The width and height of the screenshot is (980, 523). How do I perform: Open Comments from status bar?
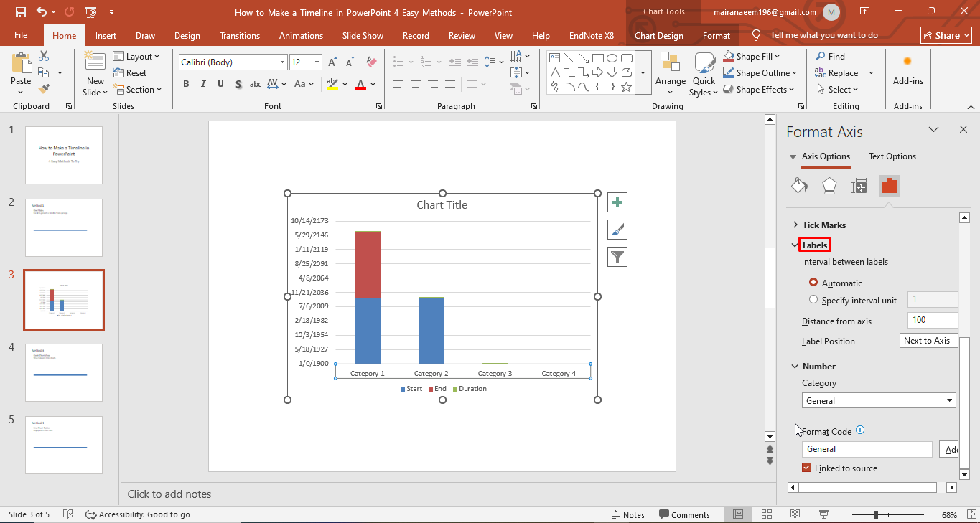point(684,514)
